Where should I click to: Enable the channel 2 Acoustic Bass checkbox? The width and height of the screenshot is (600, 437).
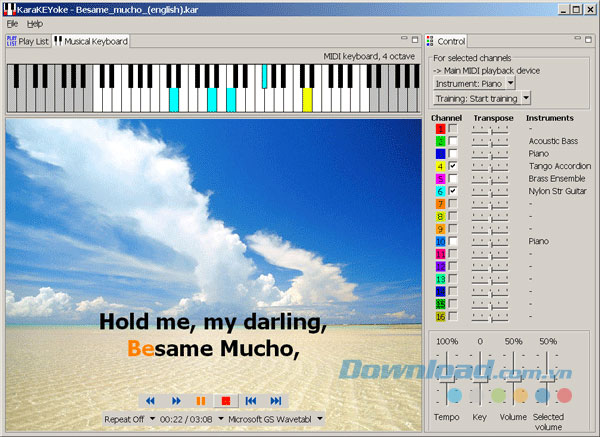[454, 141]
